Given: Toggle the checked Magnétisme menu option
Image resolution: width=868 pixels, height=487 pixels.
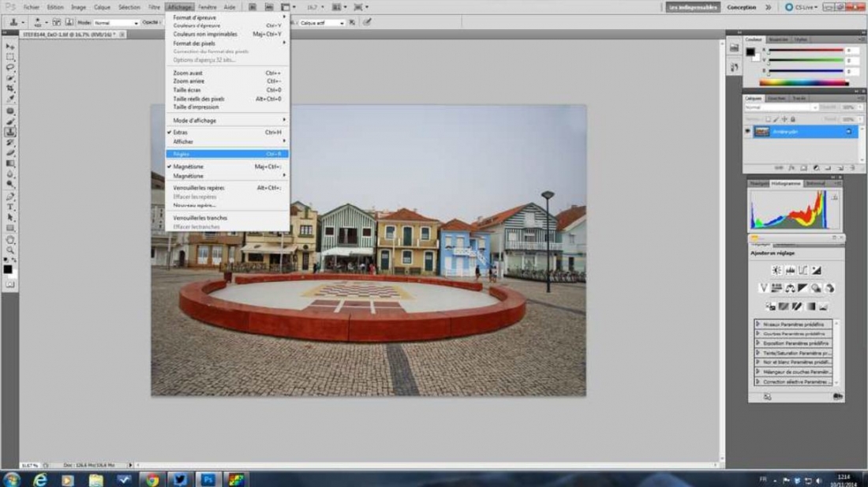Looking at the screenshot, I should [x=188, y=167].
